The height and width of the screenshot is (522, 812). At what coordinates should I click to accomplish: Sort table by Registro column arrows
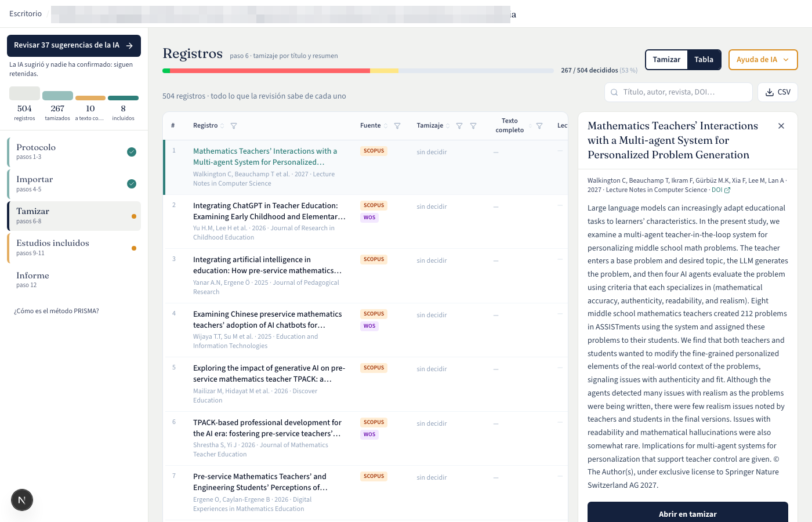tap(222, 126)
